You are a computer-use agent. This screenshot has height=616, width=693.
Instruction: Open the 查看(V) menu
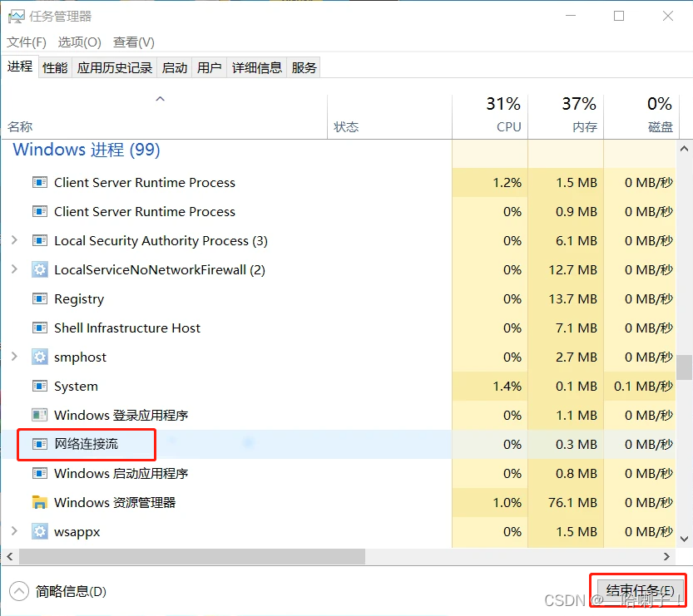pyautogui.click(x=134, y=42)
